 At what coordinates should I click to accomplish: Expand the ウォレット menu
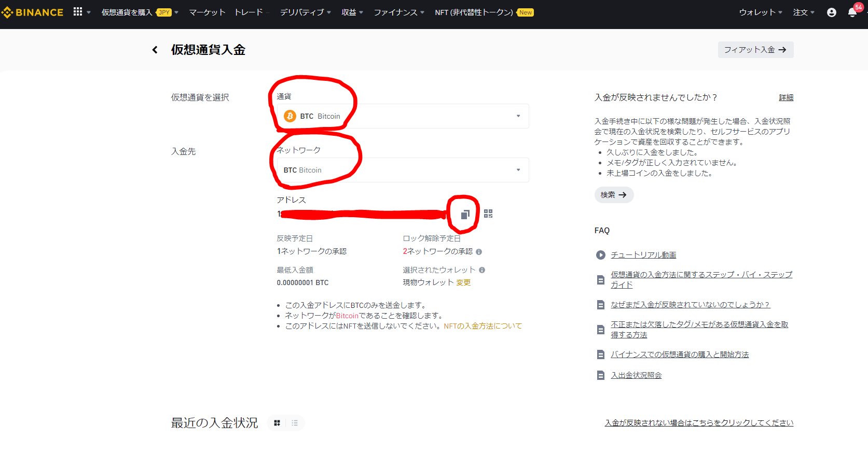coord(761,12)
